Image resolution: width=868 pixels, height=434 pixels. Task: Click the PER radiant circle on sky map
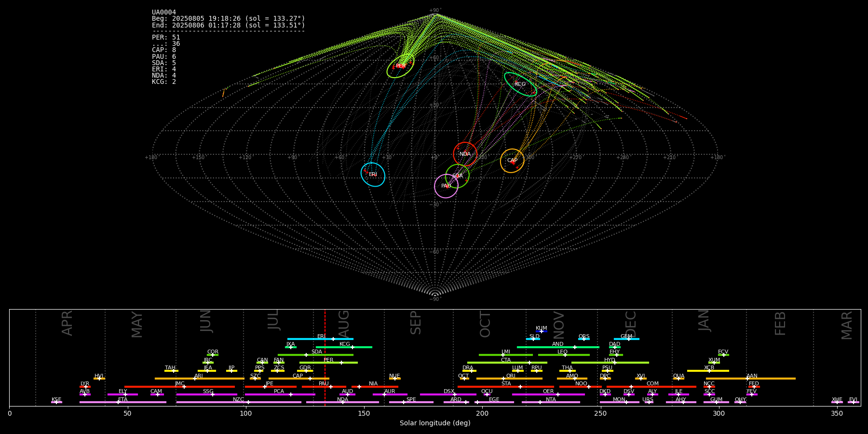(400, 66)
